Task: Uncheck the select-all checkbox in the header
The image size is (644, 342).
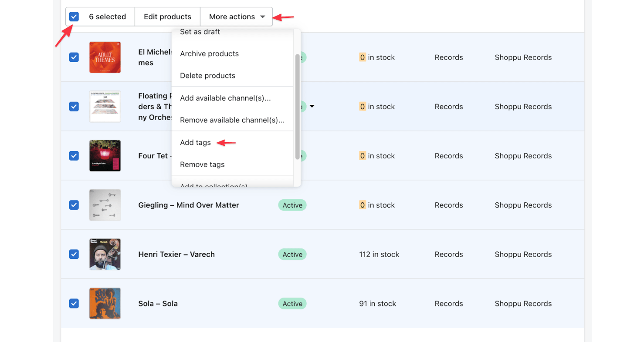Action: [74, 16]
